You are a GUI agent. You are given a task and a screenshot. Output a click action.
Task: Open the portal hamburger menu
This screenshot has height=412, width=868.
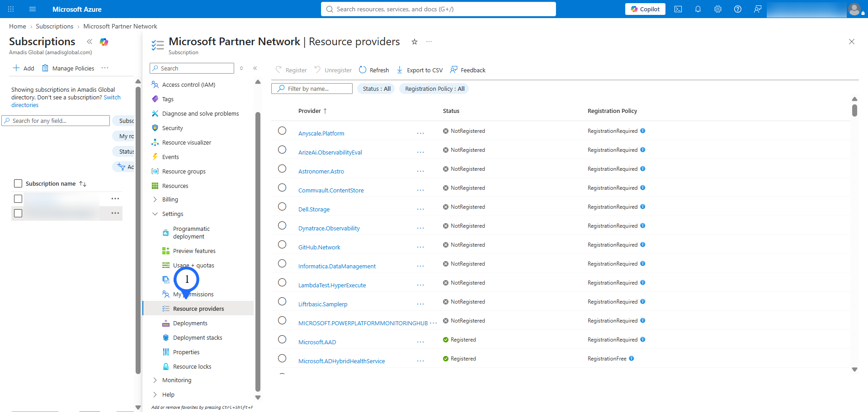(33, 9)
